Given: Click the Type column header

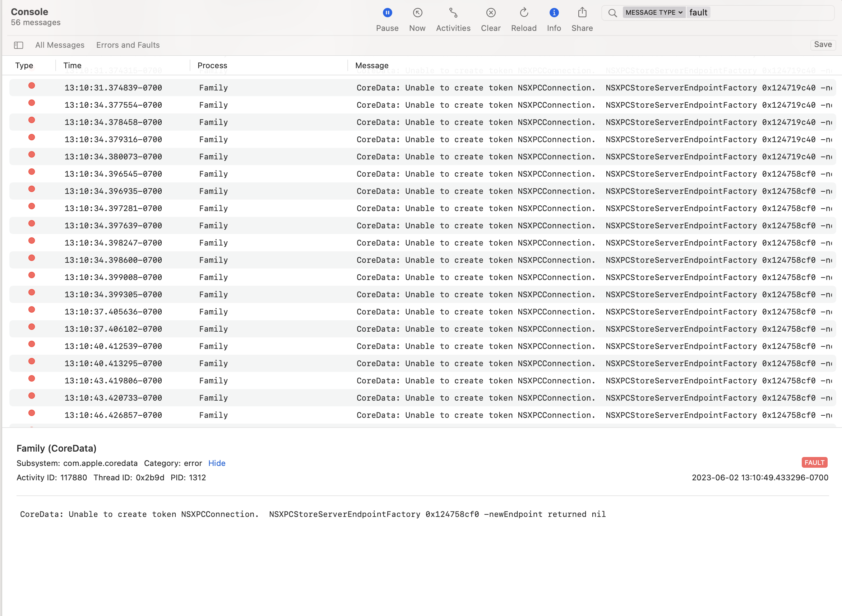Looking at the screenshot, I should point(24,66).
